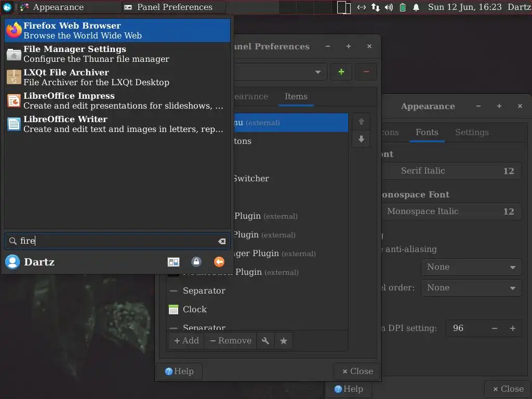Select the Separator item above Clock
The width and height of the screenshot is (532, 399).
pos(258,291)
